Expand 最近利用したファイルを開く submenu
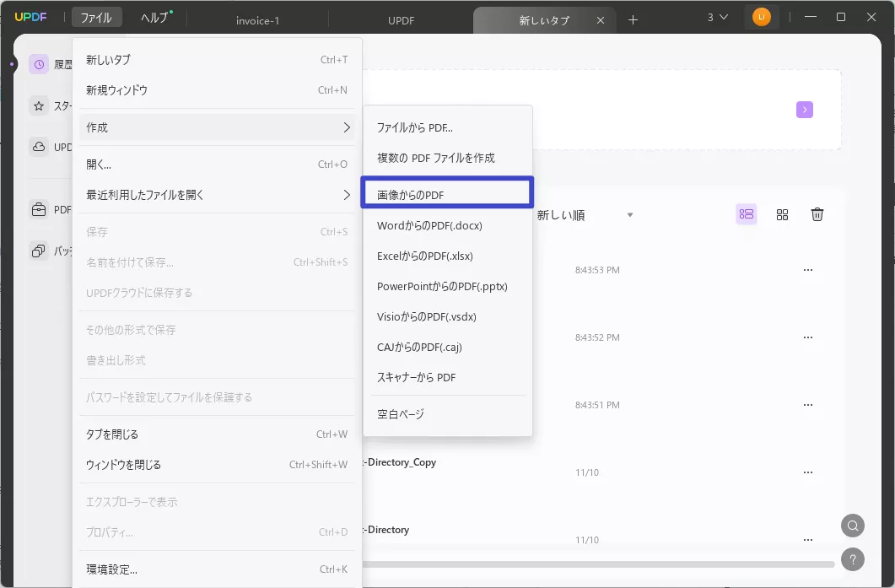 pos(347,195)
